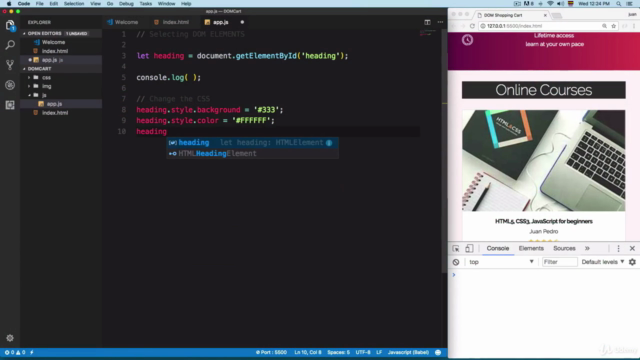Select the Console DevTools tab

click(x=498, y=248)
